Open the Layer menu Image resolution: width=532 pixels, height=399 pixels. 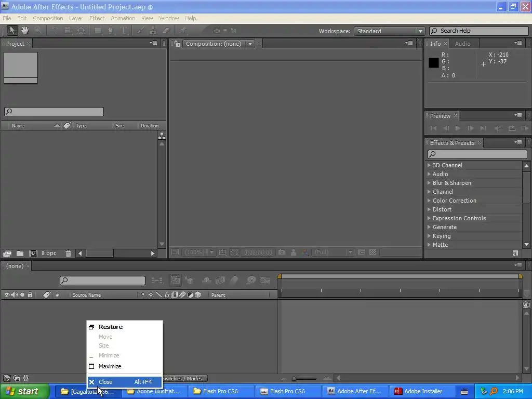pos(76,18)
